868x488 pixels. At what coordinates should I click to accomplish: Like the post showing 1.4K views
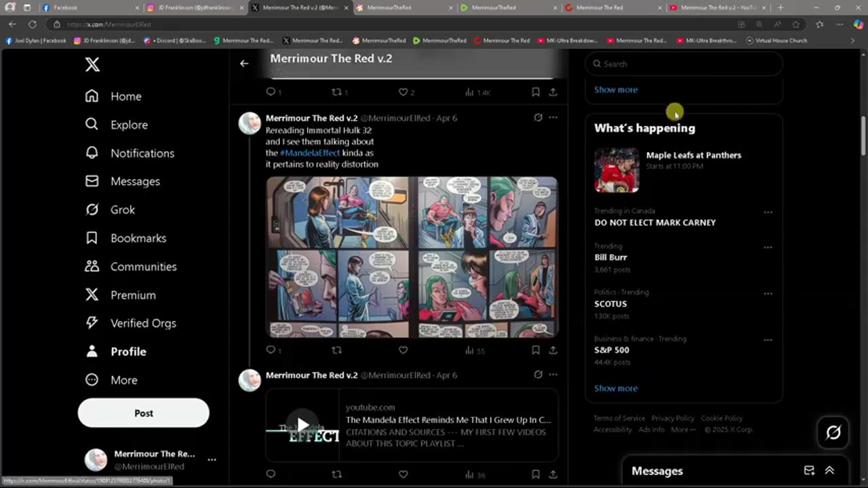pyautogui.click(x=406, y=92)
